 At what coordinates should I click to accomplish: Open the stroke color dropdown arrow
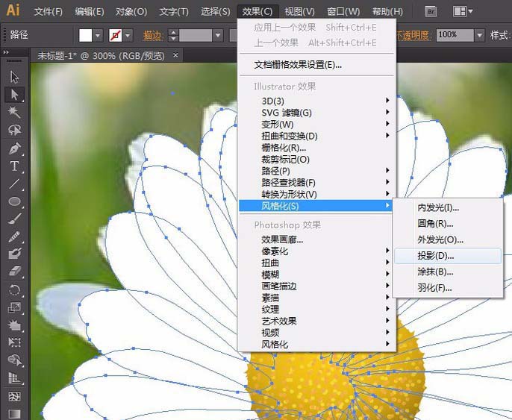[128, 35]
